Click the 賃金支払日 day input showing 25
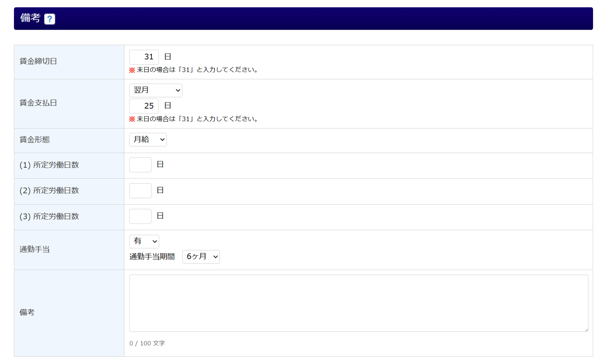This screenshot has height=364, width=607. pyautogui.click(x=144, y=106)
